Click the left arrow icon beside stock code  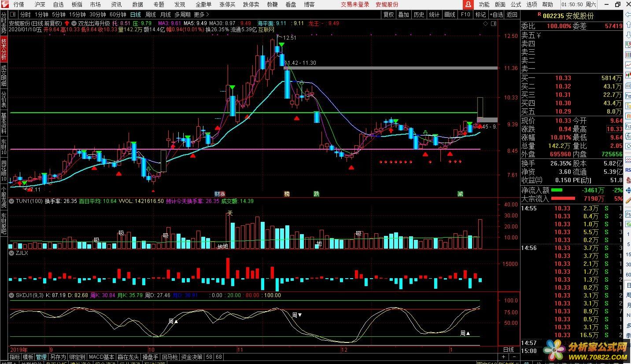[627, 15]
